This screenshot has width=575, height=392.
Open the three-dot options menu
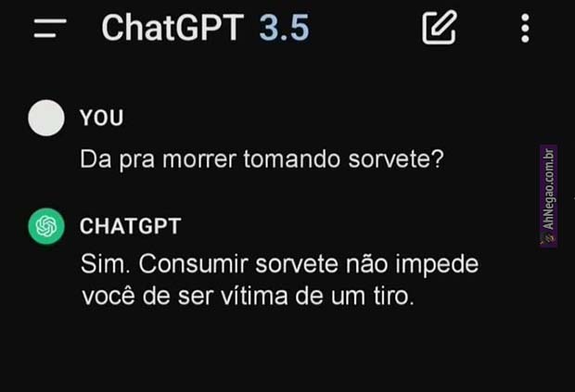[x=525, y=28]
